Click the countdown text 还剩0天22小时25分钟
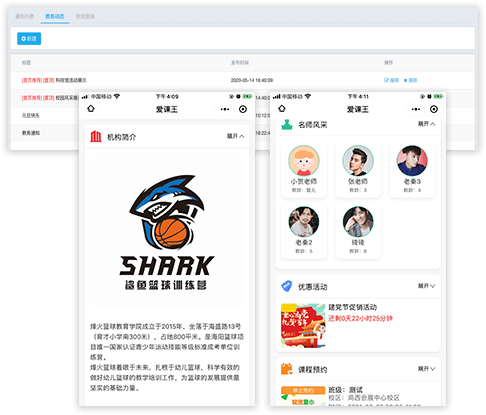 coord(360,319)
